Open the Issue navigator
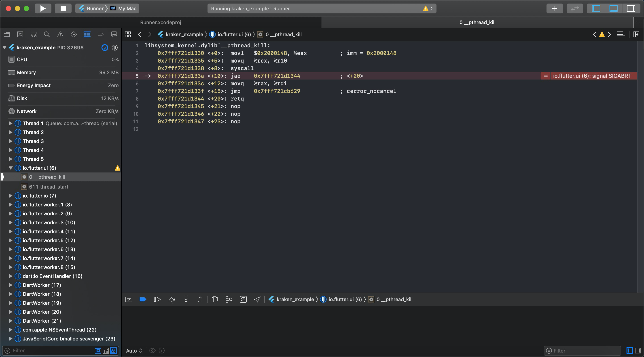This screenshot has height=357, width=644. tap(60, 34)
